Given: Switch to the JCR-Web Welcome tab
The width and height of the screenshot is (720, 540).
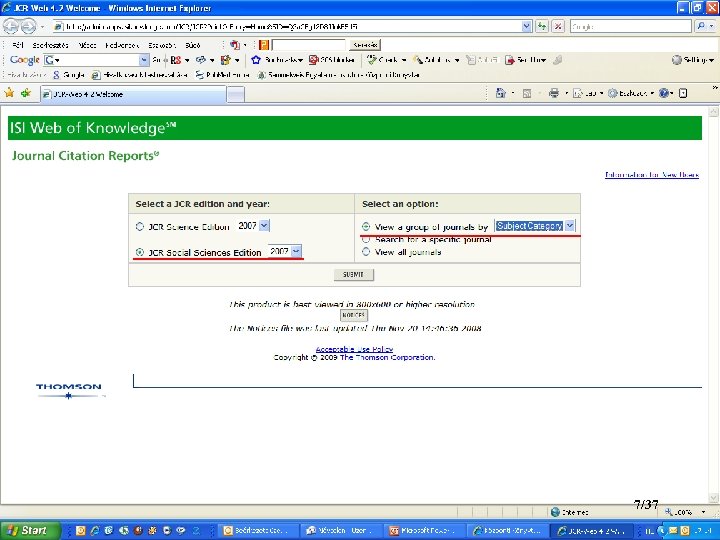Looking at the screenshot, I should [x=133, y=94].
